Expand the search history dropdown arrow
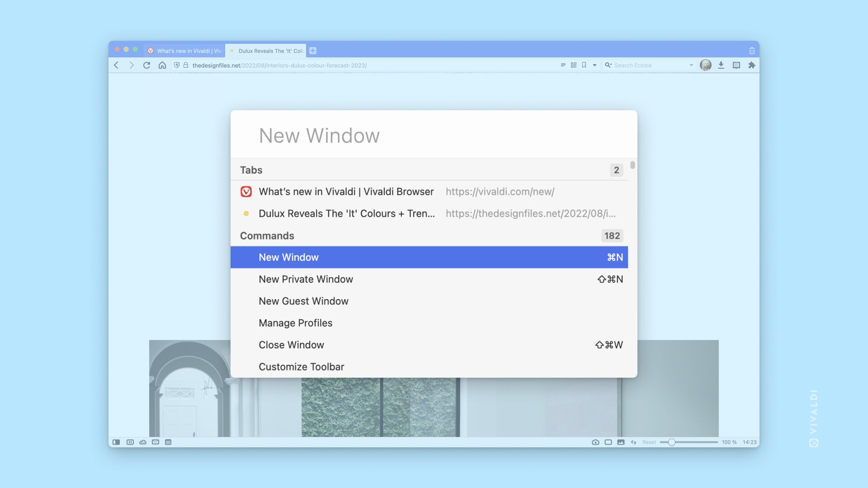This screenshot has height=488, width=868. coord(691,65)
